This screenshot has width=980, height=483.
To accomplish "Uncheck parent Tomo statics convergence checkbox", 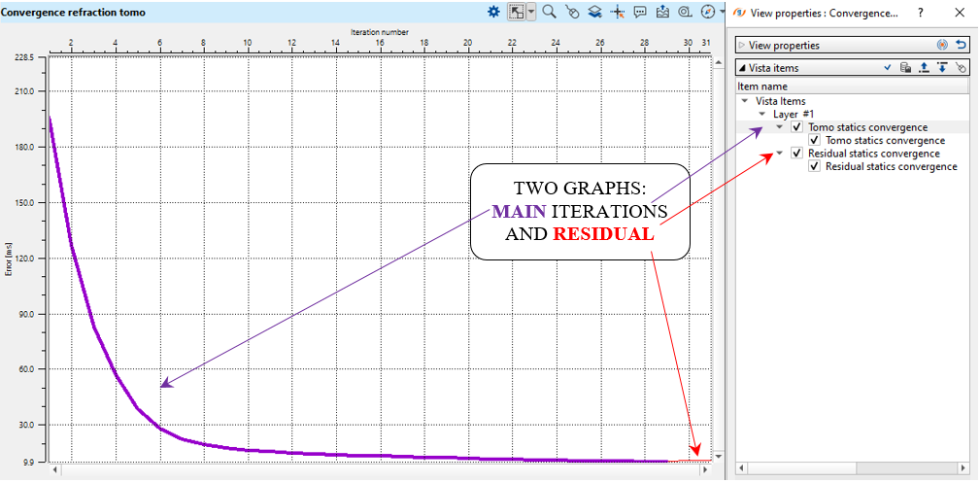I will 797,127.
